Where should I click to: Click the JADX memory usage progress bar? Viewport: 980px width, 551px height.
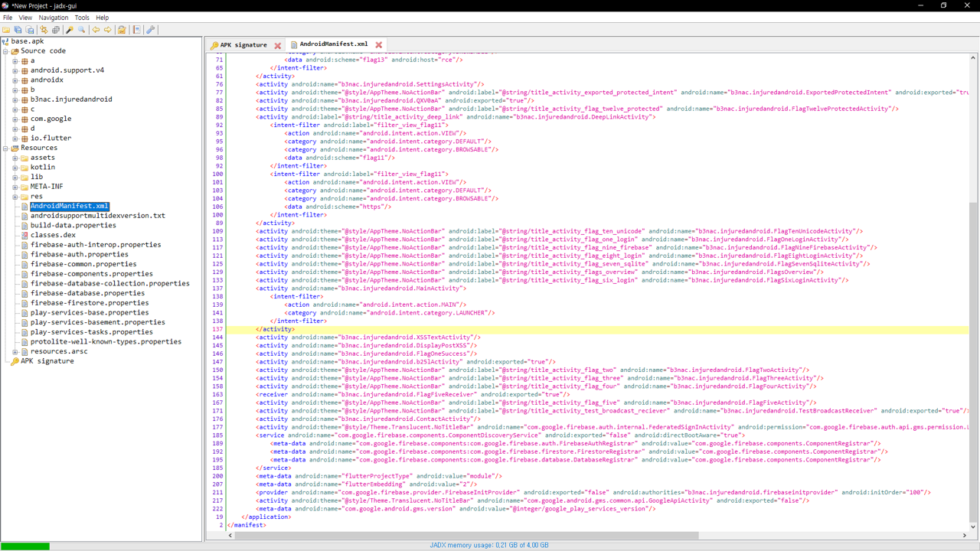[x=490, y=546]
